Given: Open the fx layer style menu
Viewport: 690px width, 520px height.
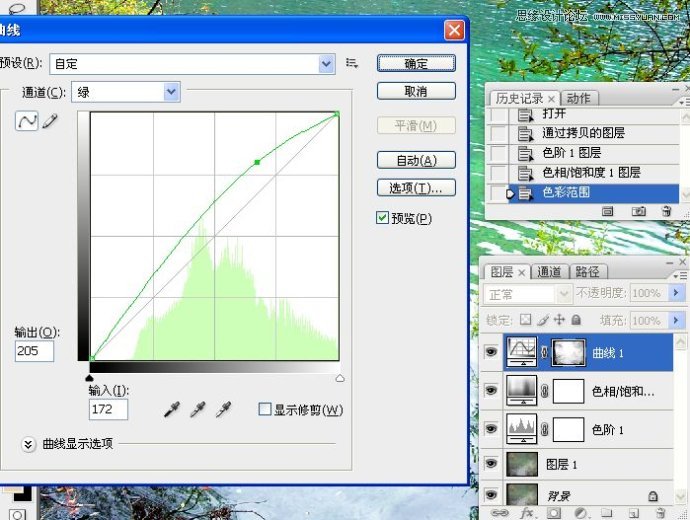Looking at the screenshot, I should click(527, 513).
